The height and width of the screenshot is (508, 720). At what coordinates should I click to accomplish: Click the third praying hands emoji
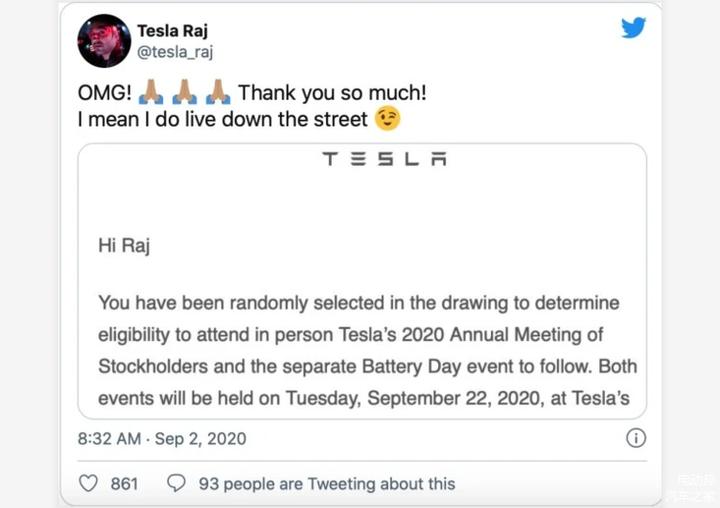coord(218,92)
